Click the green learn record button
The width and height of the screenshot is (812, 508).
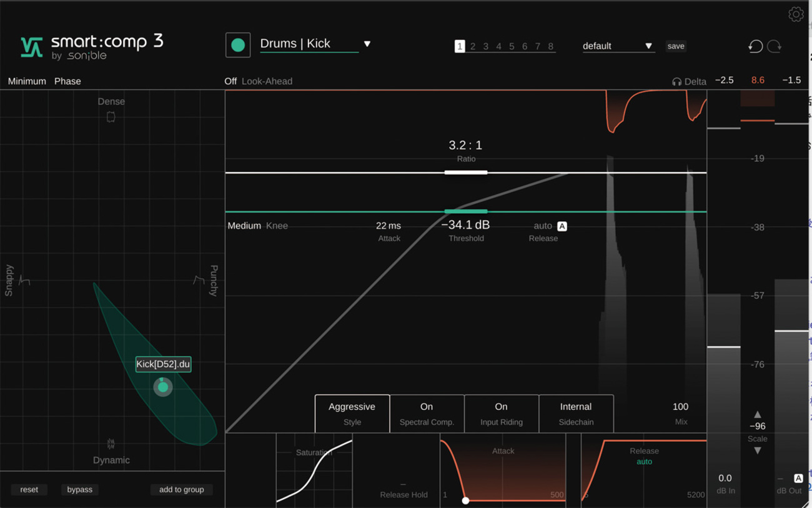(238, 45)
